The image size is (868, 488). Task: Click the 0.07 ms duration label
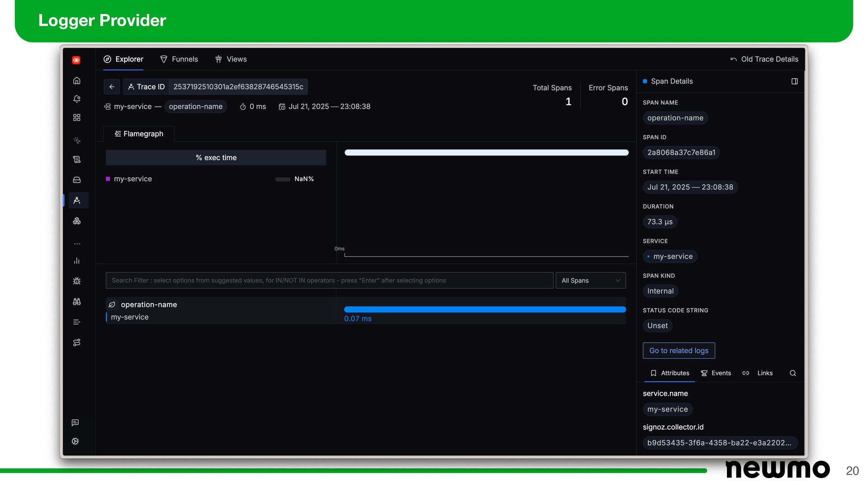(358, 319)
